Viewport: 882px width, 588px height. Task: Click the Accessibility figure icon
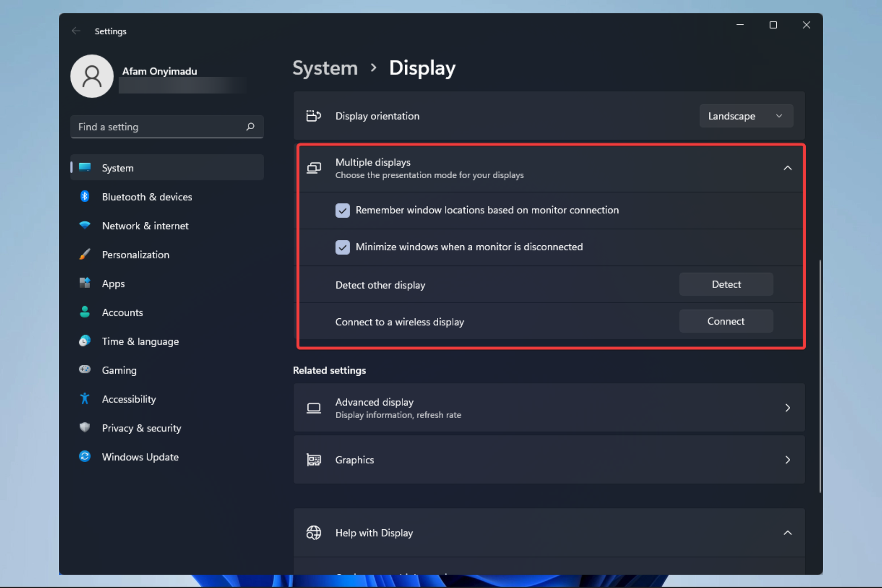coord(85,399)
